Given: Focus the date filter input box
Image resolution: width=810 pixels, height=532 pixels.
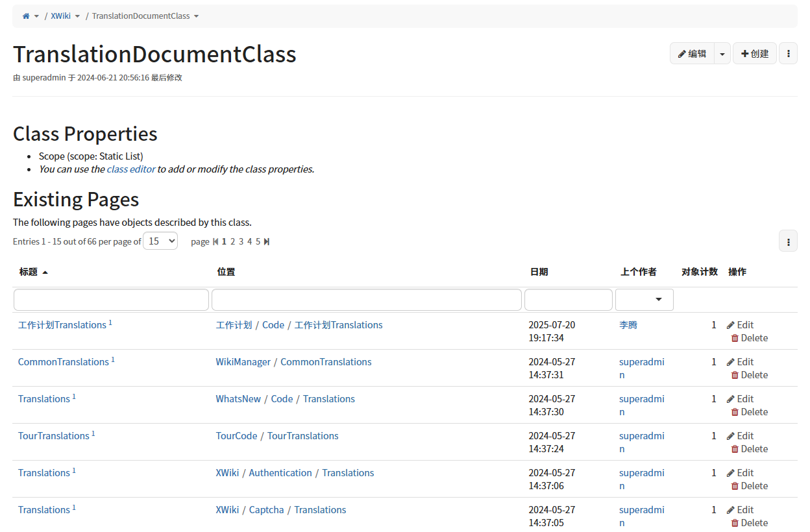Looking at the screenshot, I should (568, 300).
